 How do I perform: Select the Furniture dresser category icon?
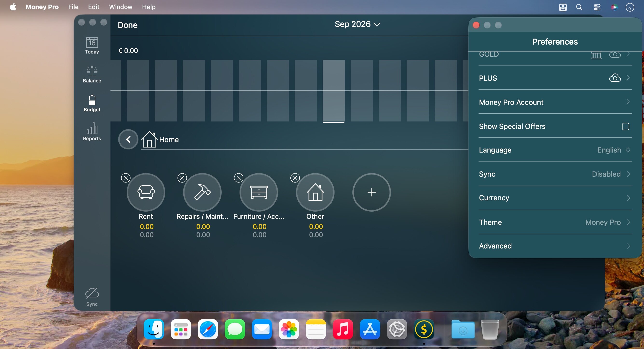[x=259, y=192]
